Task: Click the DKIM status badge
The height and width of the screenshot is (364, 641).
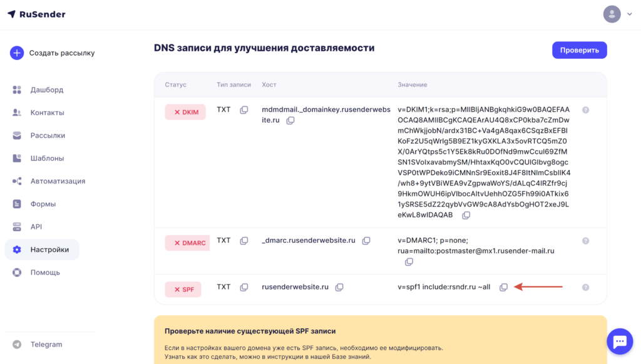Action: click(x=185, y=112)
